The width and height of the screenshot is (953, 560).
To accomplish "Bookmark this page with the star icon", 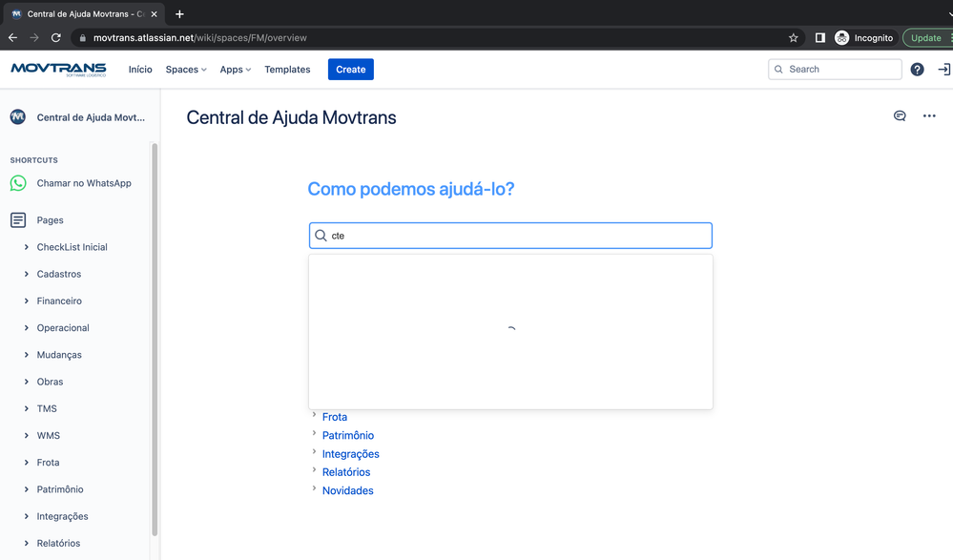I will pos(793,38).
